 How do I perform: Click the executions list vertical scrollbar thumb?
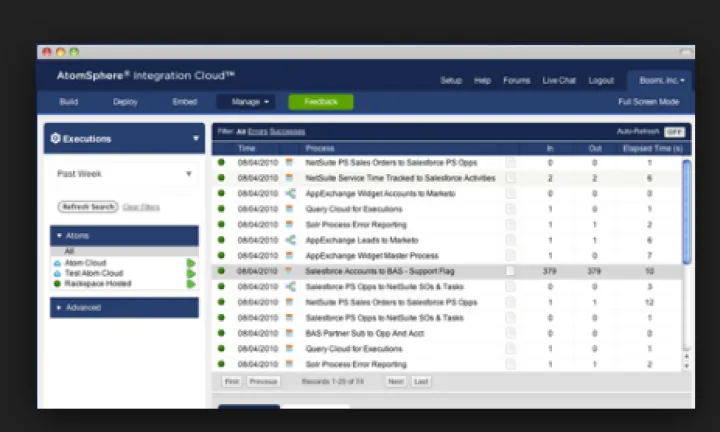[687, 212]
